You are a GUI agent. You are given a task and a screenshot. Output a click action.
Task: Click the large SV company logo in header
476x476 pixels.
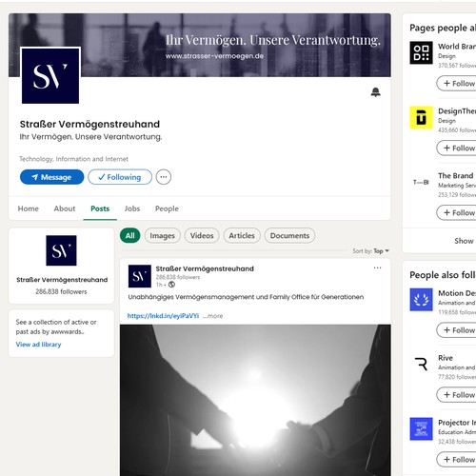pyautogui.click(x=50, y=76)
